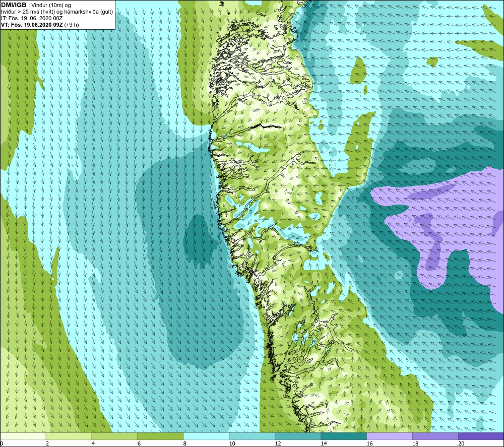The image size is (504, 447).
Task: Click the 10–12 m/s light teal legend swatch
Action: point(252,436)
